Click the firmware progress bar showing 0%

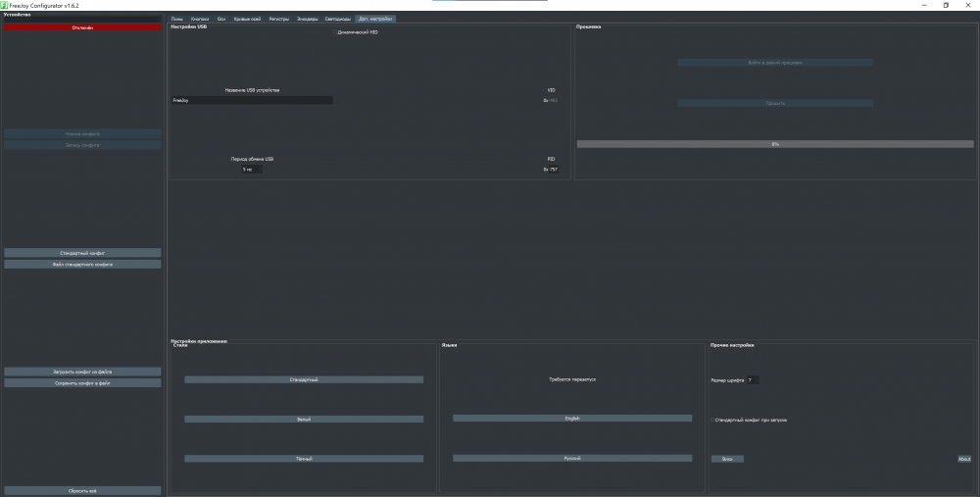tap(775, 144)
